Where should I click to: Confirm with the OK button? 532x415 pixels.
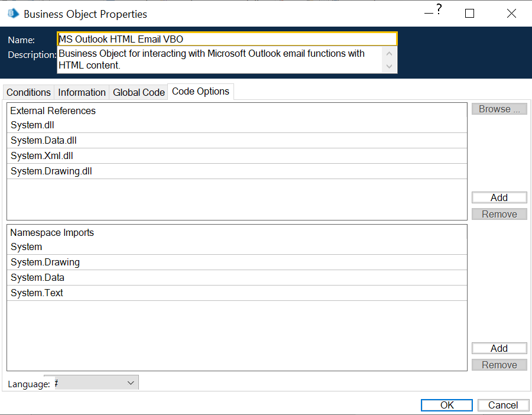[446, 405]
